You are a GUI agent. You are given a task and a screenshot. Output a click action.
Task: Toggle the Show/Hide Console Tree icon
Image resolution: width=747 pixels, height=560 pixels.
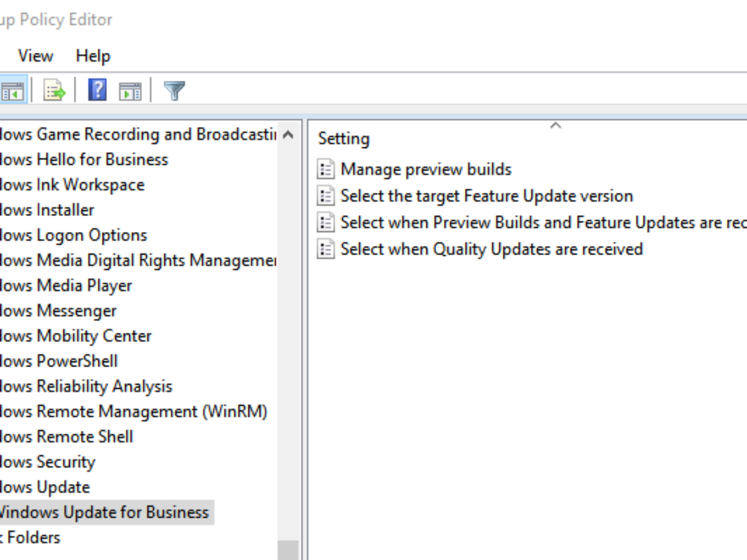point(12,91)
